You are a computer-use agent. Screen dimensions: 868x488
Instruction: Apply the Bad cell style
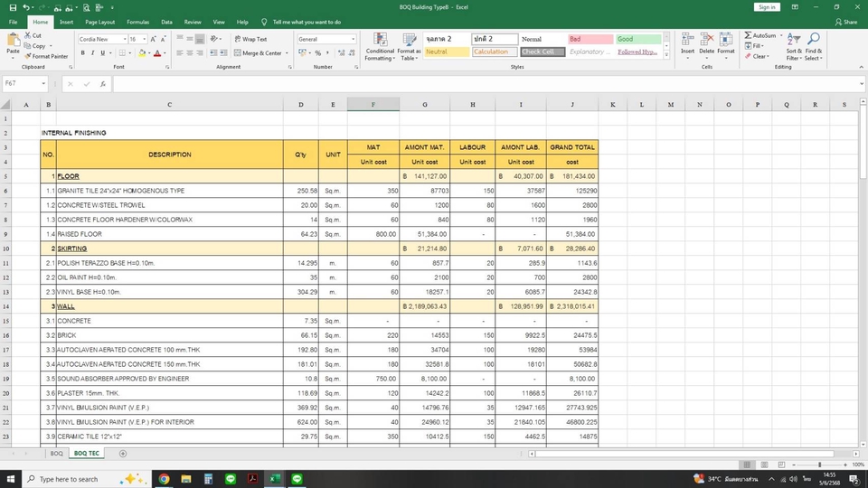tap(590, 39)
